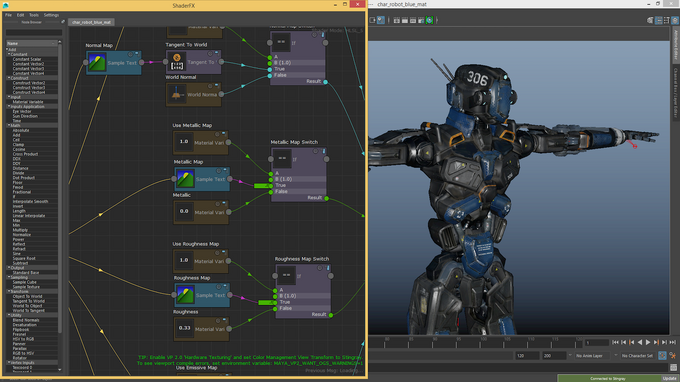Collapse the Utility category in Node Browser

[x=9, y=315]
